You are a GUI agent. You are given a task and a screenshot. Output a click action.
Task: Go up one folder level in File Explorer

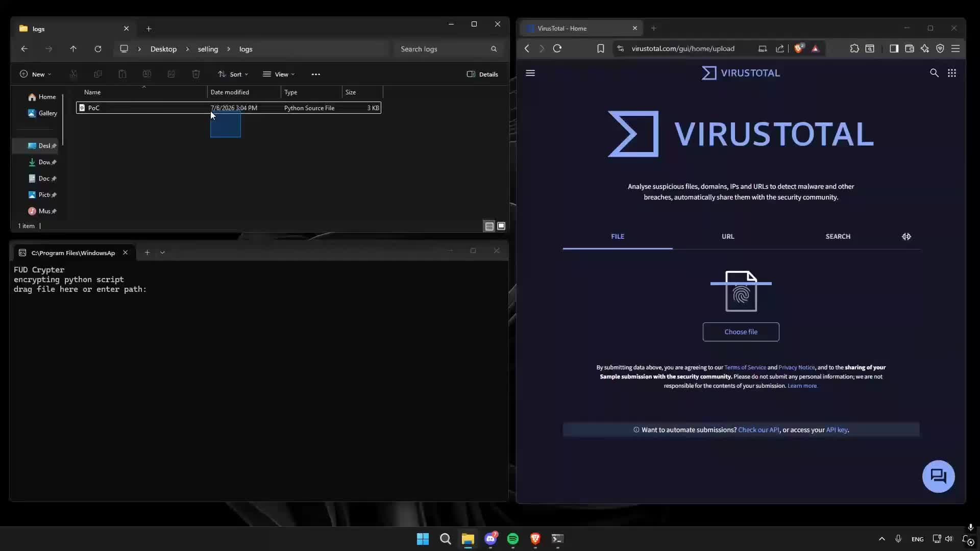click(x=73, y=49)
